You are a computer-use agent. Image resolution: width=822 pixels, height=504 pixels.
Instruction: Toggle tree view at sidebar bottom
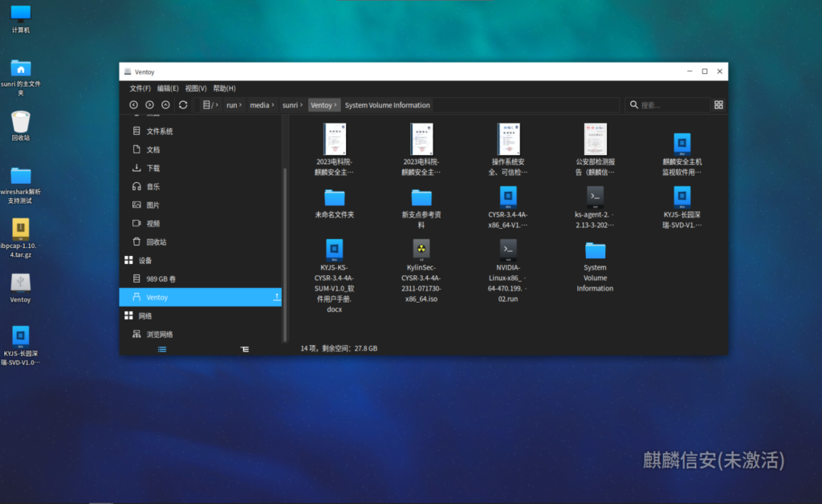[245, 349]
